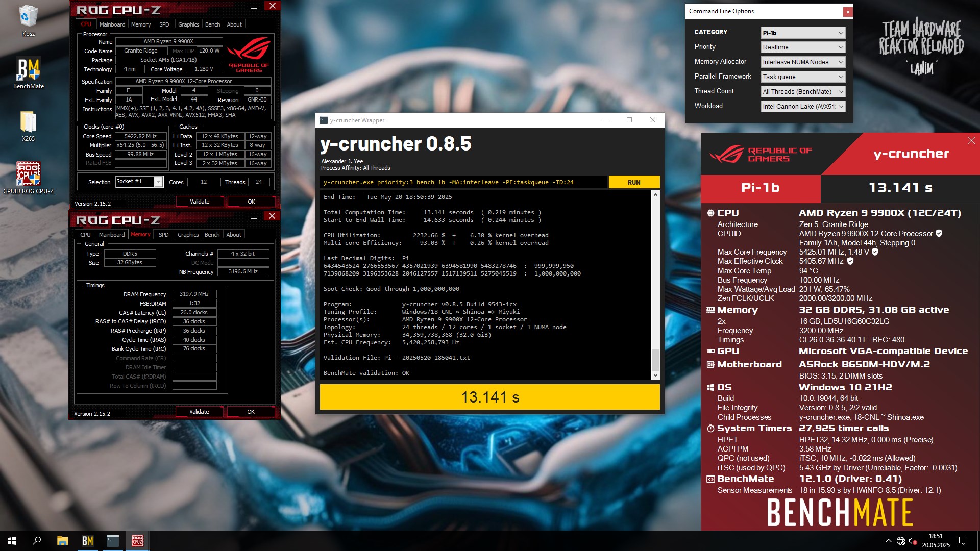Click OK in top CPU-Z window

tap(251, 202)
